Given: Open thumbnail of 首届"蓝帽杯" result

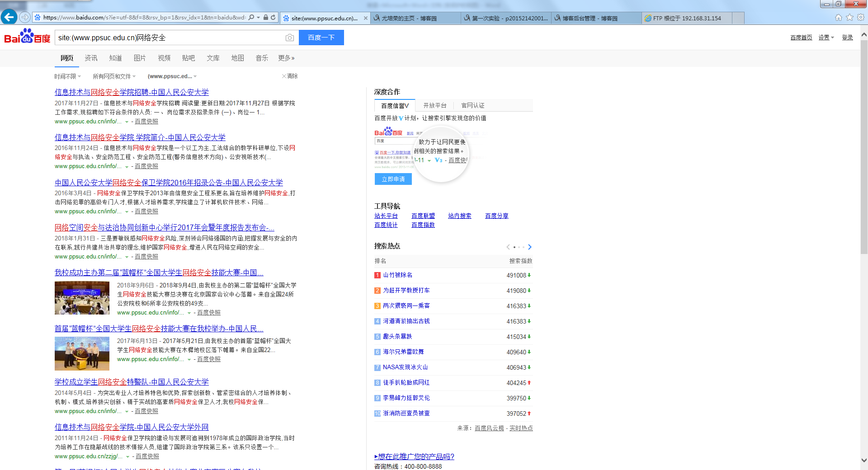Looking at the screenshot, I should (x=82, y=353).
